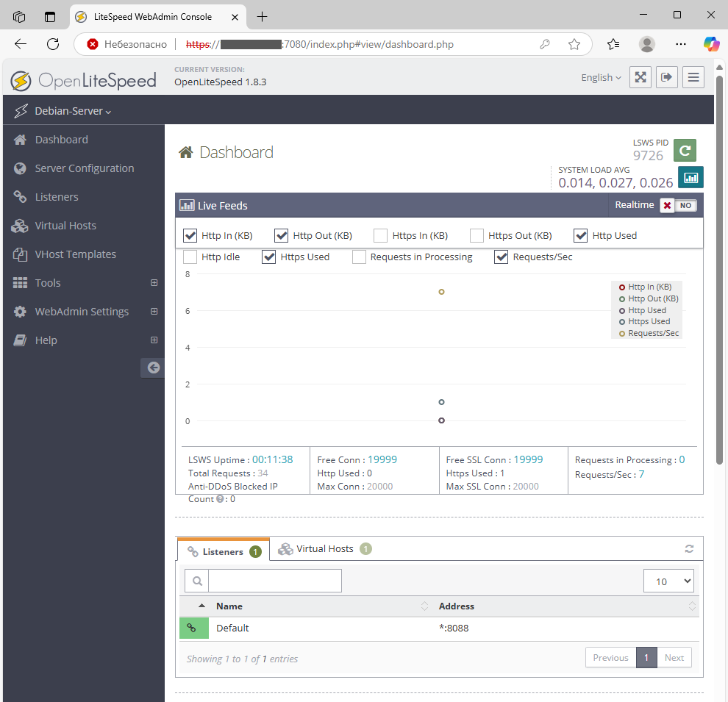Open the Debian-Server dropdown
The width and height of the screenshot is (728, 702).
click(x=73, y=111)
